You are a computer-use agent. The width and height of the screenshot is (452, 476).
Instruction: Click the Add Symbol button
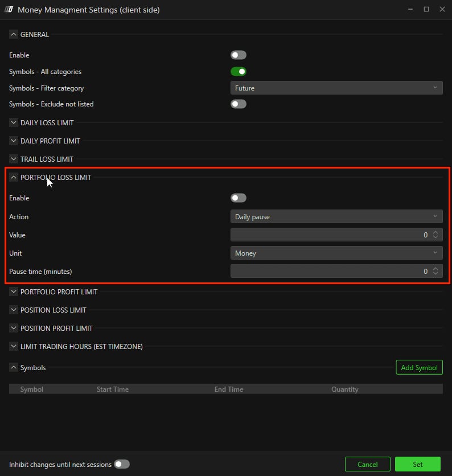pos(419,367)
